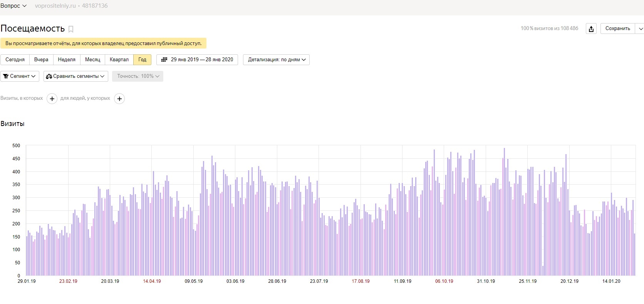The image size is (644, 304).
Task: Select the Год period toggle
Action: 142,60
